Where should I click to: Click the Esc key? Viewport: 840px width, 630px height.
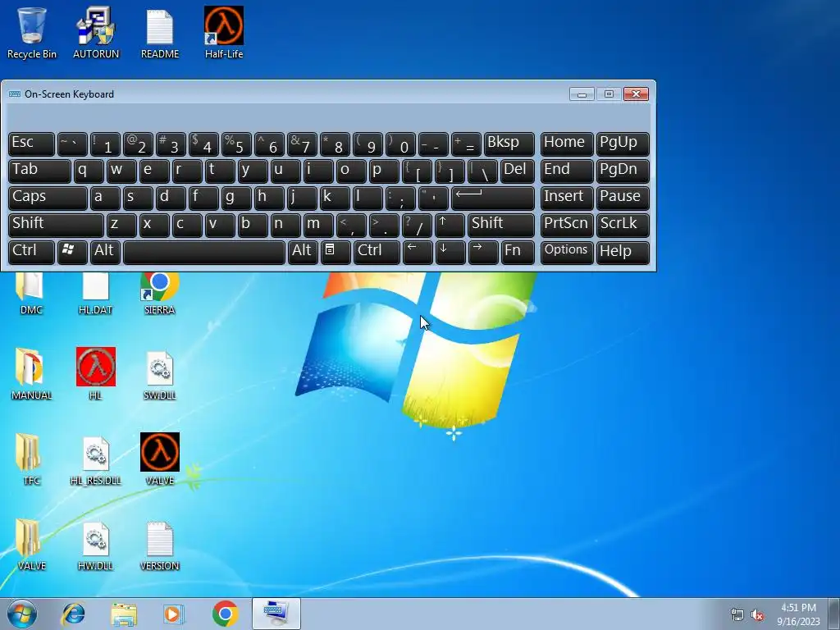[32, 144]
